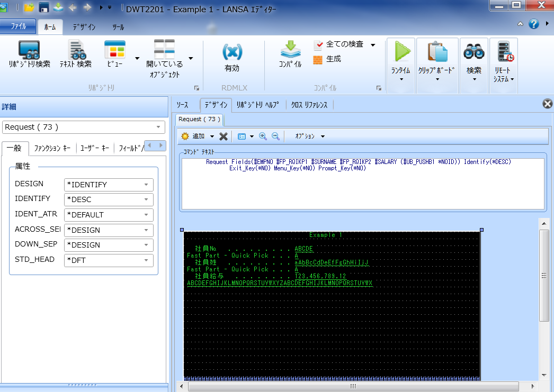Open the Repository group dialog launcher
This screenshot has width=554, height=392.
[x=197, y=88]
